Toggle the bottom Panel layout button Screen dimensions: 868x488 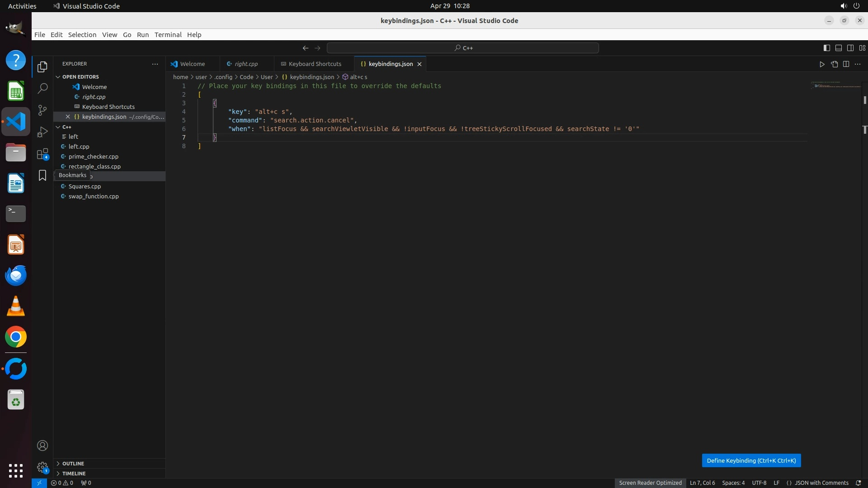tap(838, 48)
